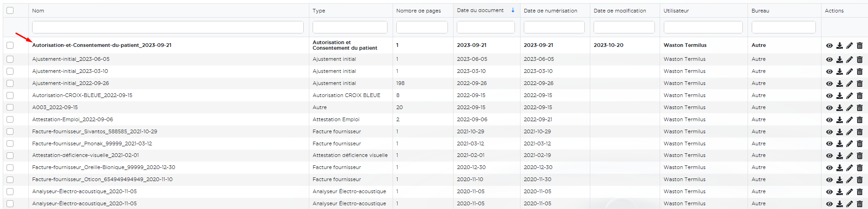The image size is (868, 209).
Task: Sort table by Nom column header
Action: [x=38, y=11]
